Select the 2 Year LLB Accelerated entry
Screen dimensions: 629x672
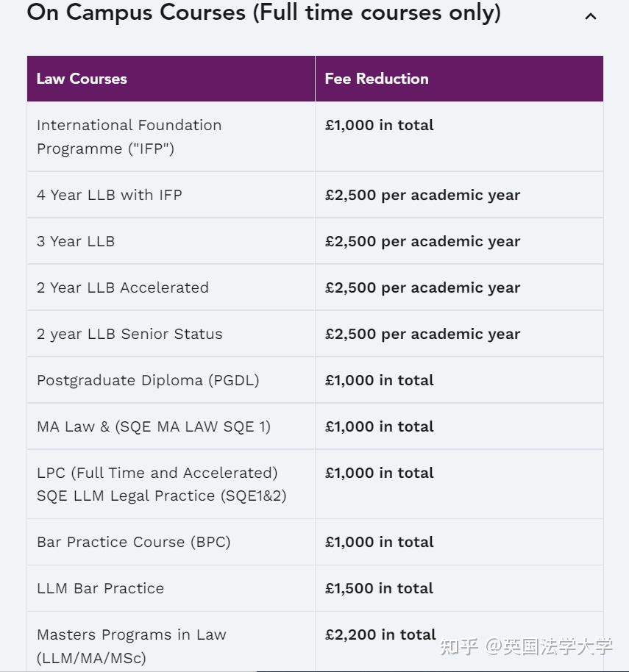point(123,287)
